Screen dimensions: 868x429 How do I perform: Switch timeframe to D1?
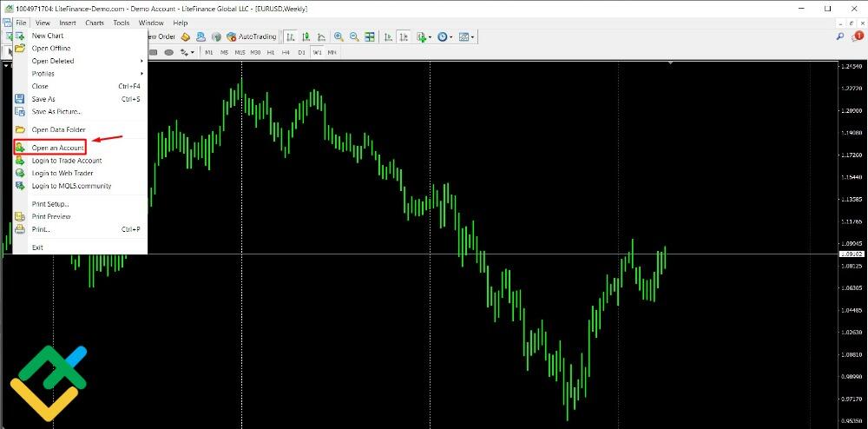[301, 52]
